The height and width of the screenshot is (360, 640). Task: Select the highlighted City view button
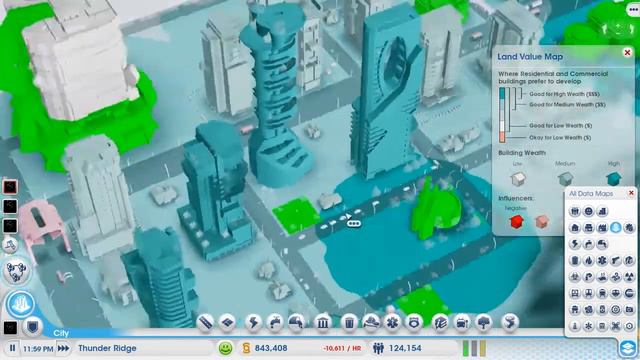(20, 304)
